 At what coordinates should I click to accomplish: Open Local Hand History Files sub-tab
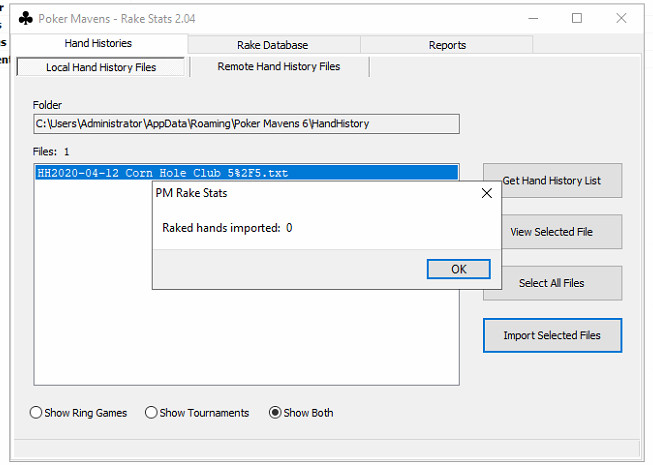tap(101, 67)
